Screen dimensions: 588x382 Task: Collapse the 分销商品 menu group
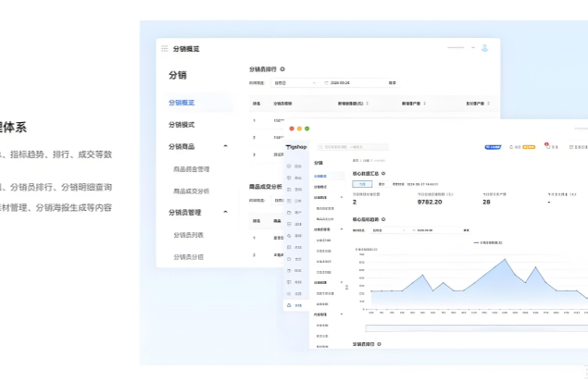pyautogui.click(x=225, y=146)
